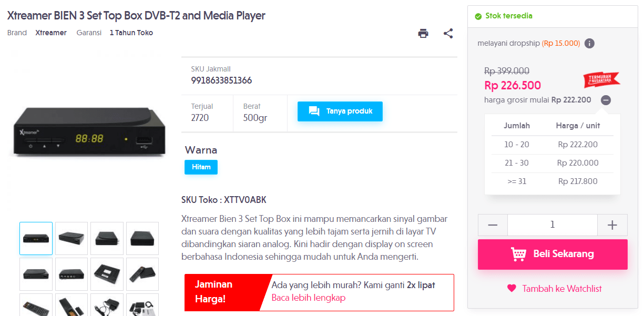Click the Rp 217.800 price cell

pos(578,181)
